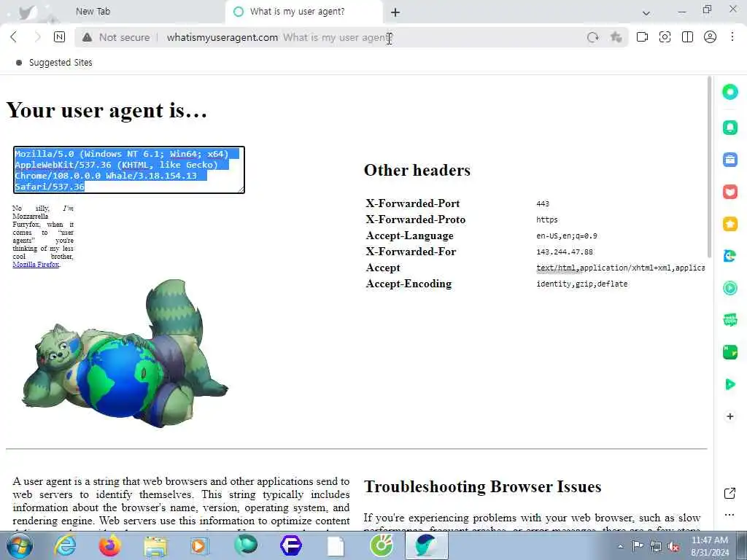Open the yellow star bookmarks sidebar panel
The height and width of the screenshot is (560, 747).
(729, 224)
